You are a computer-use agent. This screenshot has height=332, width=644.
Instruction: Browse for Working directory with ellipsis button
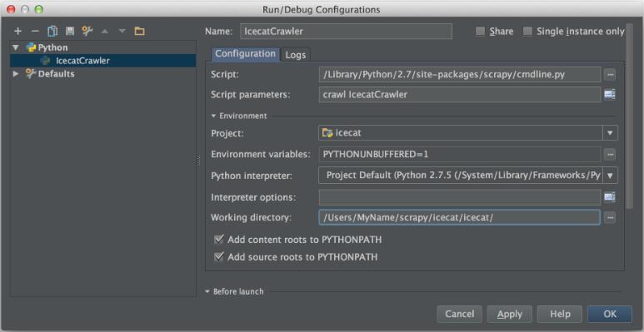tap(610, 217)
